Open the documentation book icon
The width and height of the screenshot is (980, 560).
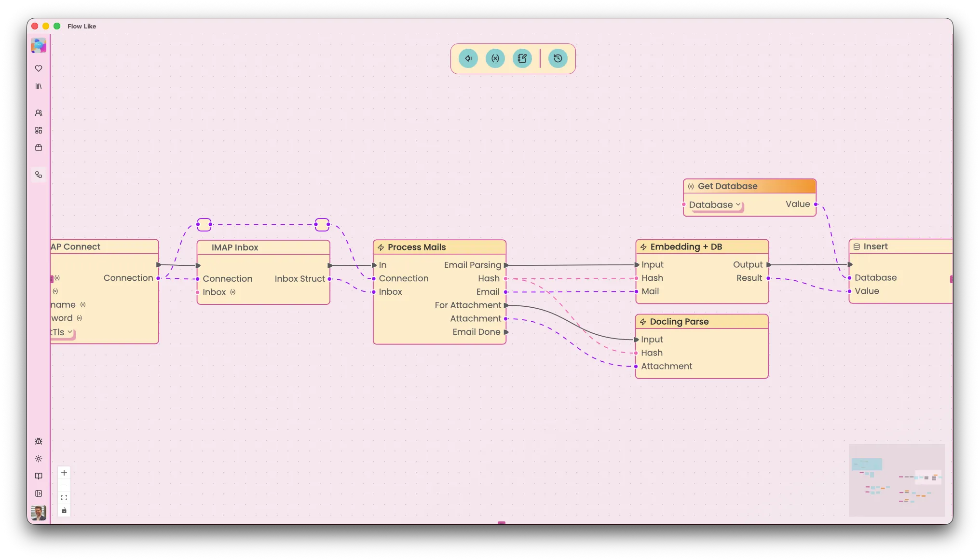tap(39, 476)
